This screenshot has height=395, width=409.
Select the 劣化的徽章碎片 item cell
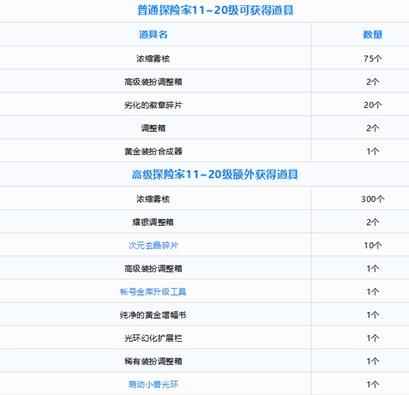click(153, 105)
